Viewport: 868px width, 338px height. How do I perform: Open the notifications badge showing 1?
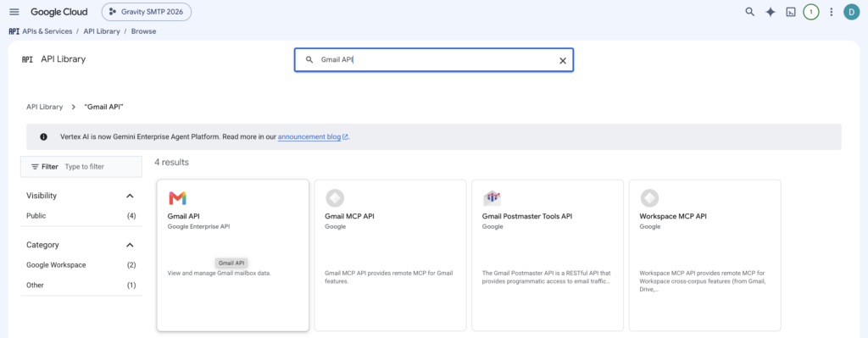point(811,12)
